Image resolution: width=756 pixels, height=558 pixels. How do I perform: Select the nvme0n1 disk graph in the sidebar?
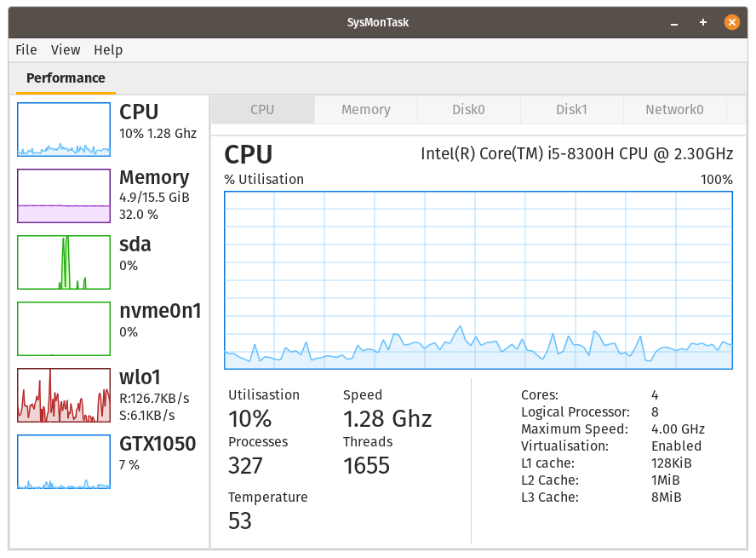click(x=64, y=328)
